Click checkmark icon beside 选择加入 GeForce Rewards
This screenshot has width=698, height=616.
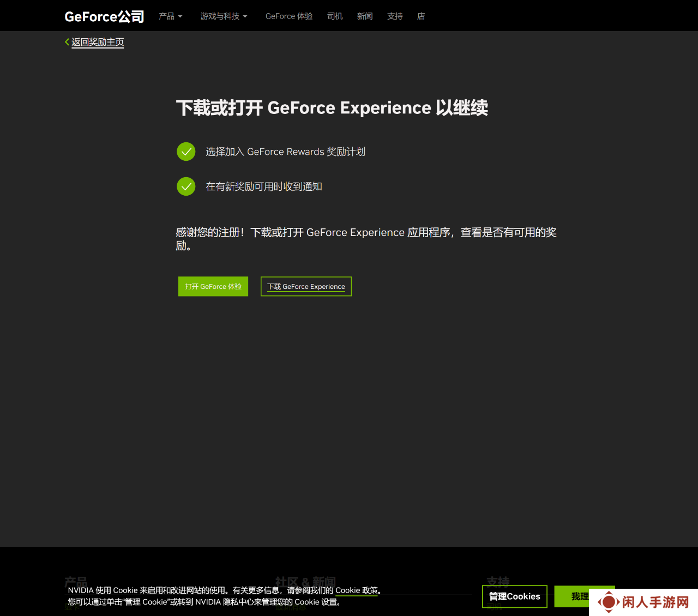pos(186,152)
